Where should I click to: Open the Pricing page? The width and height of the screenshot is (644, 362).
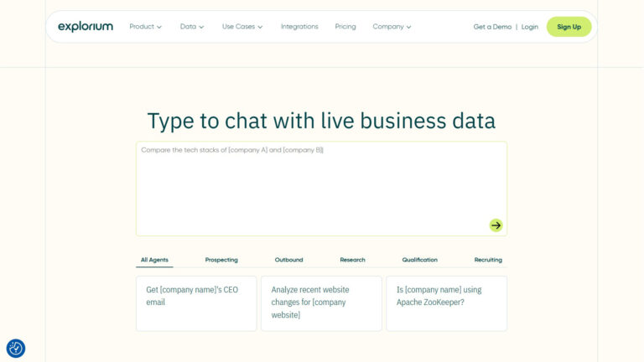(345, 27)
